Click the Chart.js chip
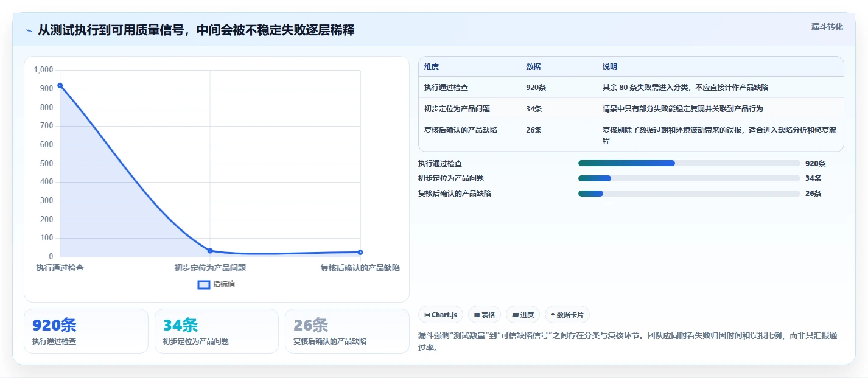Image resolution: width=868 pixels, height=378 pixels. pos(441,315)
